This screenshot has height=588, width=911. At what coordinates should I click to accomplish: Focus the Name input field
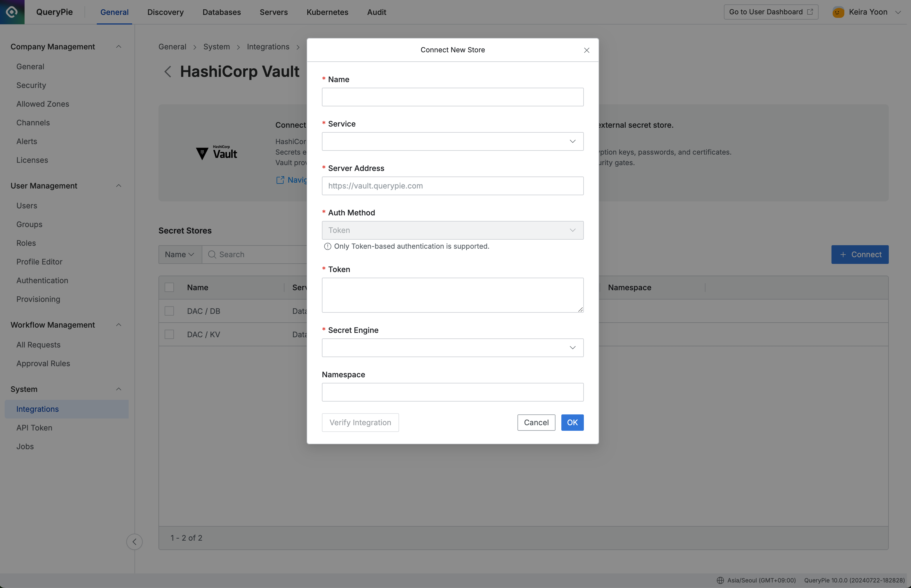click(453, 97)
